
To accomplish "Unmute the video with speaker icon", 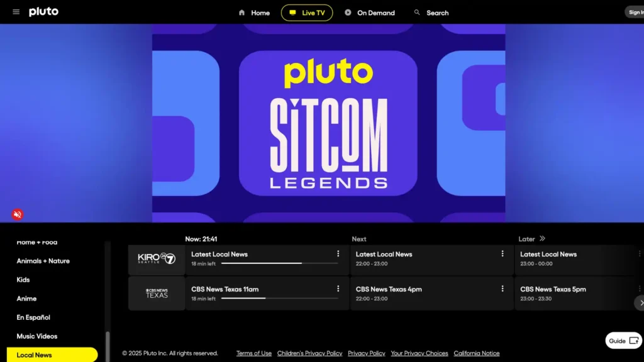I will click(x=17, y=214).
